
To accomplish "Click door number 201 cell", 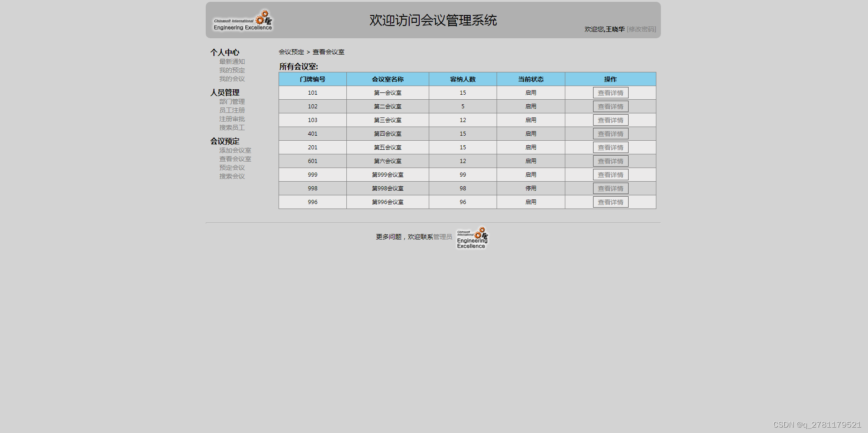I will coord(313,148).
